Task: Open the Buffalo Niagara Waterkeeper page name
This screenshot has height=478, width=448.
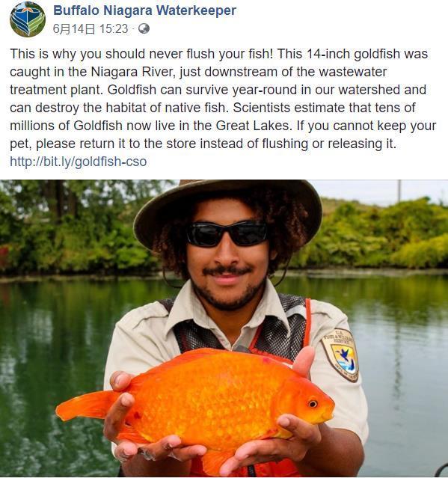Action: point(145,10)
